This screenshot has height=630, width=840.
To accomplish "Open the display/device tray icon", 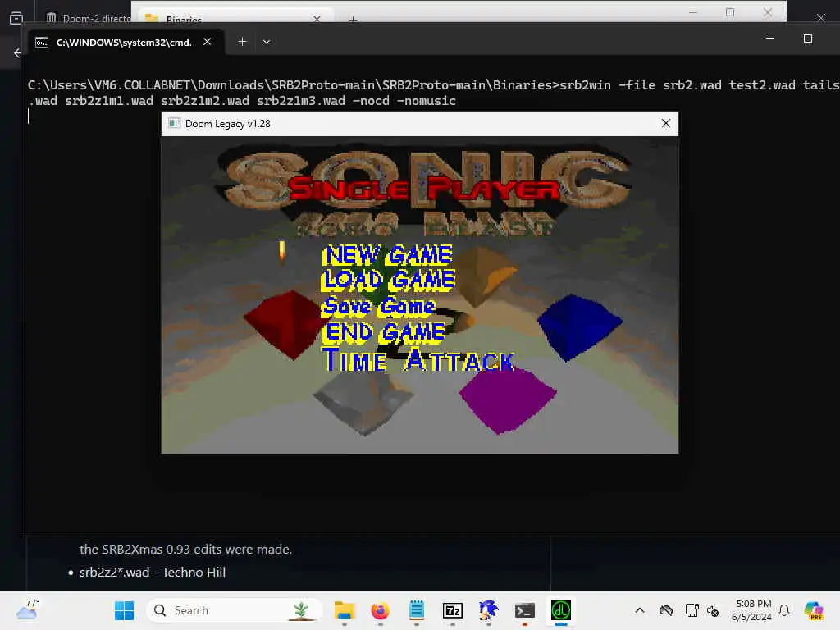I will pos(692,610).
